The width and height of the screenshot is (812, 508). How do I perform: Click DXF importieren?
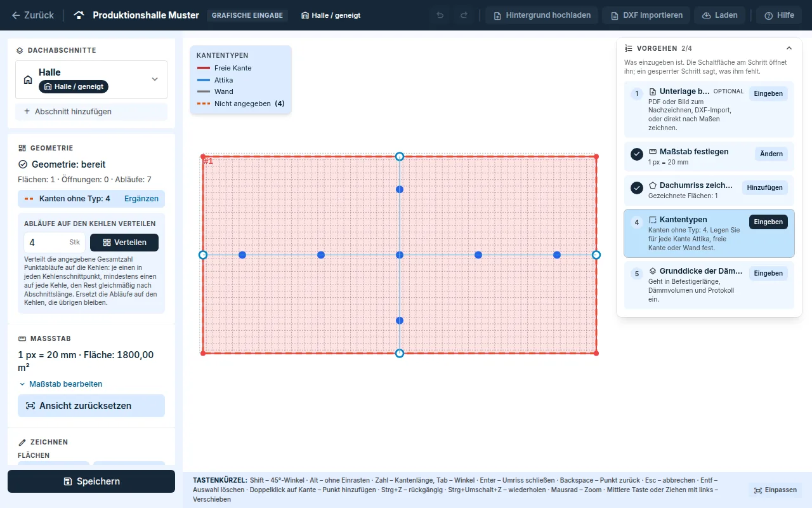click(646, 15)
